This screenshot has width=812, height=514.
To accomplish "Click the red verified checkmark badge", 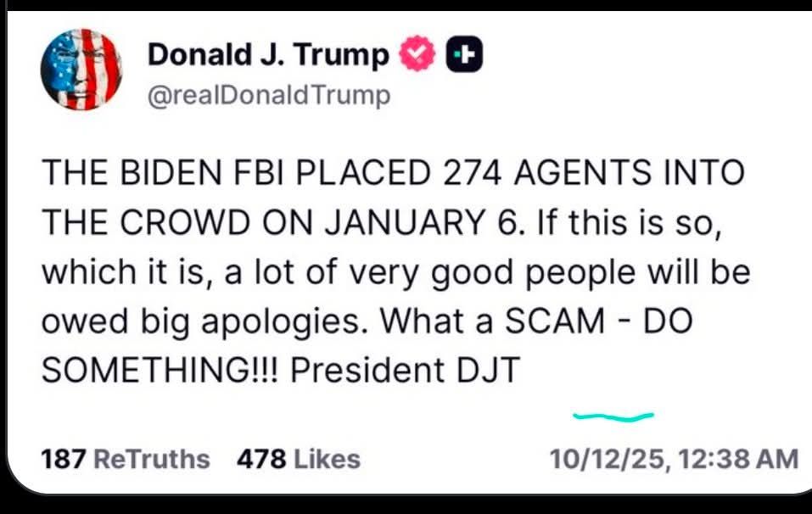I will [x=417, y=53].
